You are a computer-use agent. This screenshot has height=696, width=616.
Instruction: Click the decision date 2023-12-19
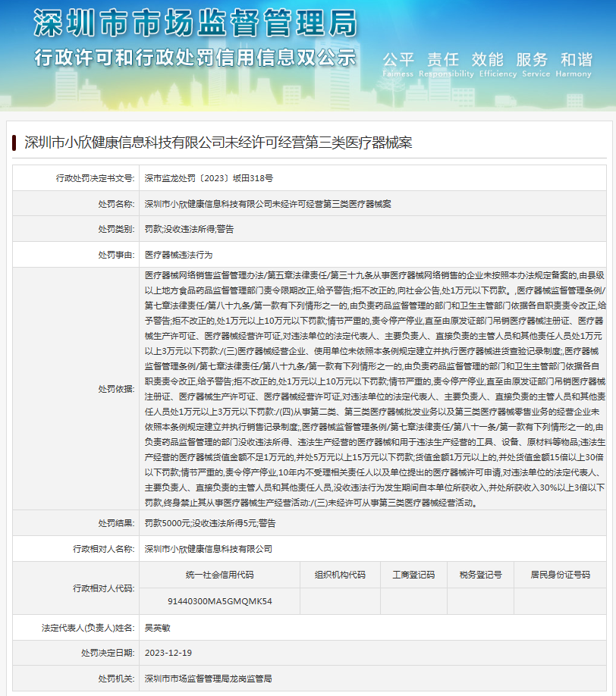[x=168, y=653]
